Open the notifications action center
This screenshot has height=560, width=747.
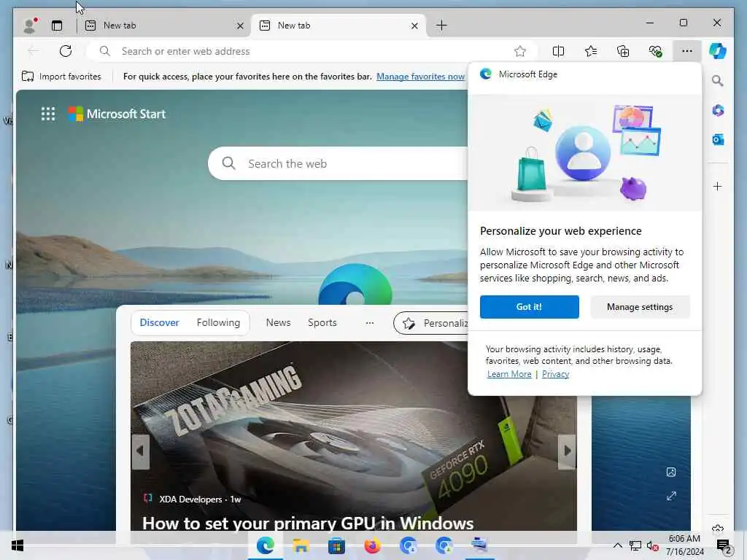724,546
